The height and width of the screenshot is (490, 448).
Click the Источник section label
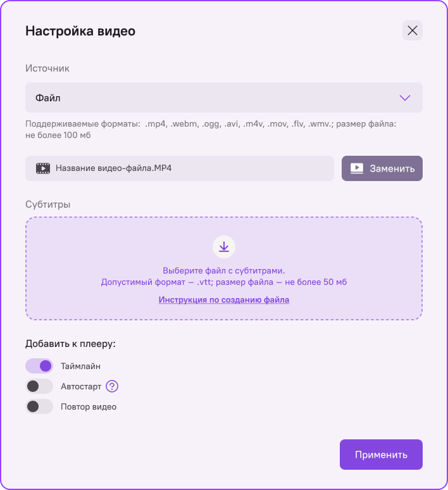coord(47,68)
